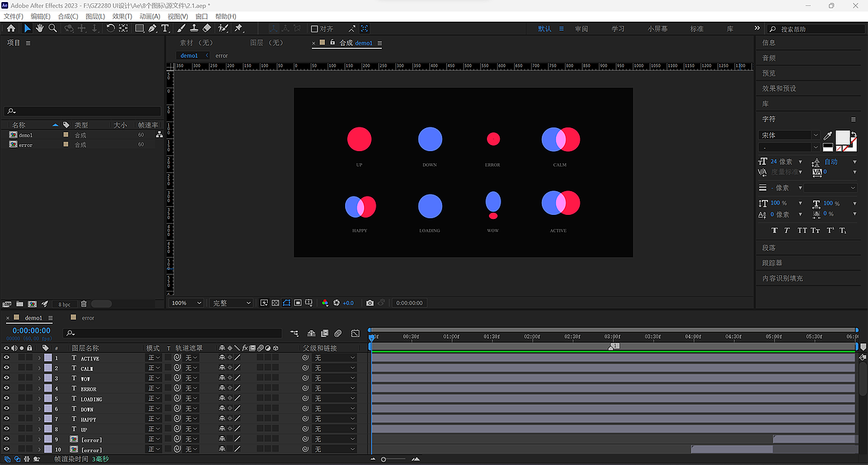Open the graph editor in timeline
Image resolution: width=868 pixels, height=465 pixels.
pyautogui.click(x=355, y=333)
